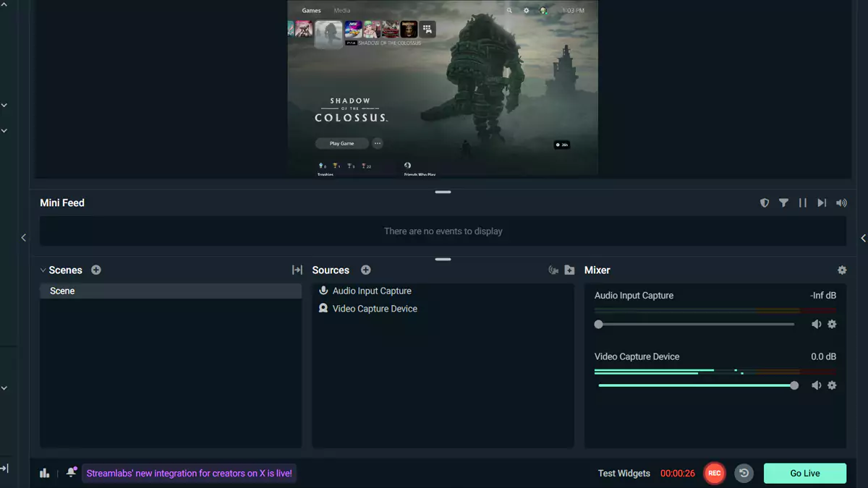Expand the lower chevron in left sidebar
Screen dimensions: 868x488
point(4,388)
